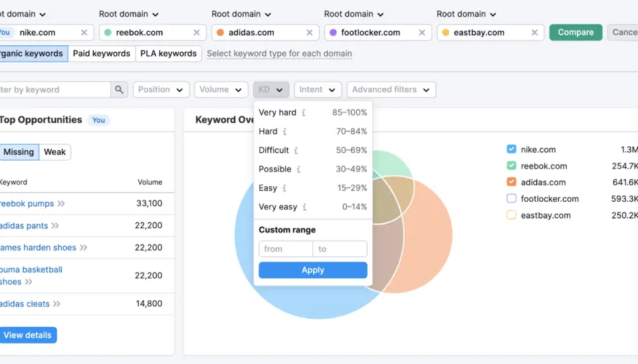638x364 pixels.
Task: Switch to PLA keywords tab
Action: (168, 54)
